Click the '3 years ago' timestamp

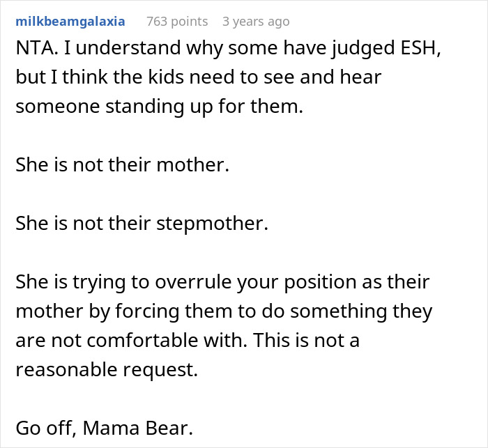[255, 22]
